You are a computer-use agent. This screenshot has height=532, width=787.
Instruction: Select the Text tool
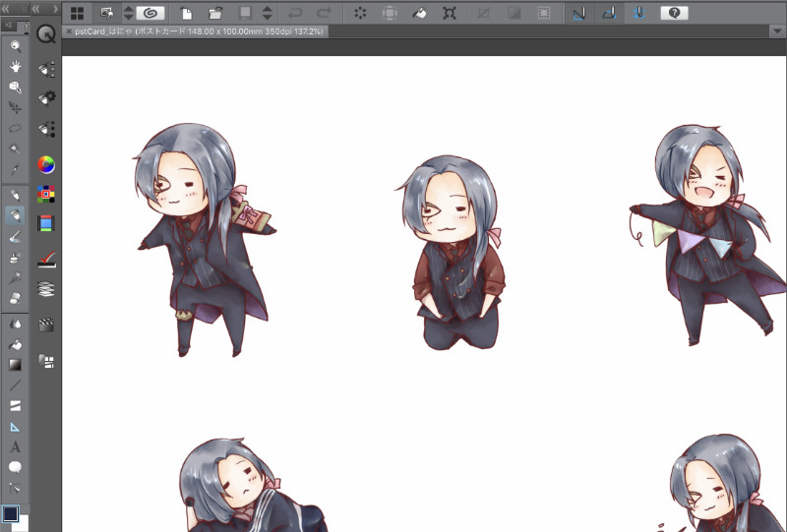click(16, 446)
